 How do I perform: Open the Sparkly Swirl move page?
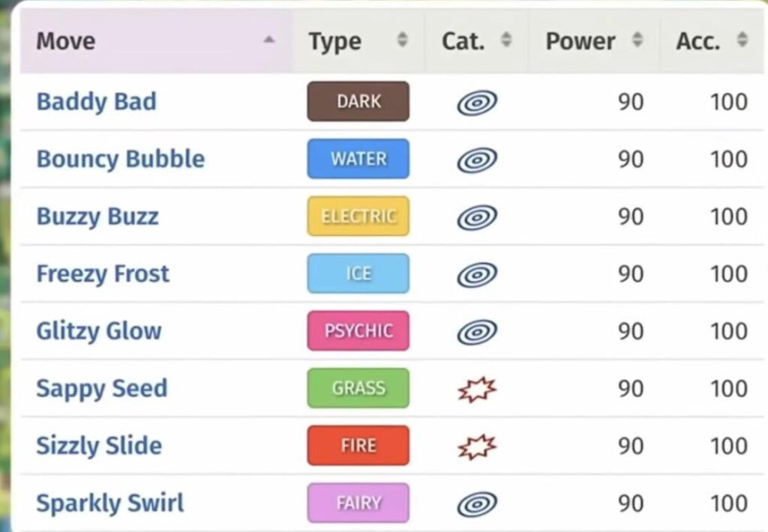[109, 503]
